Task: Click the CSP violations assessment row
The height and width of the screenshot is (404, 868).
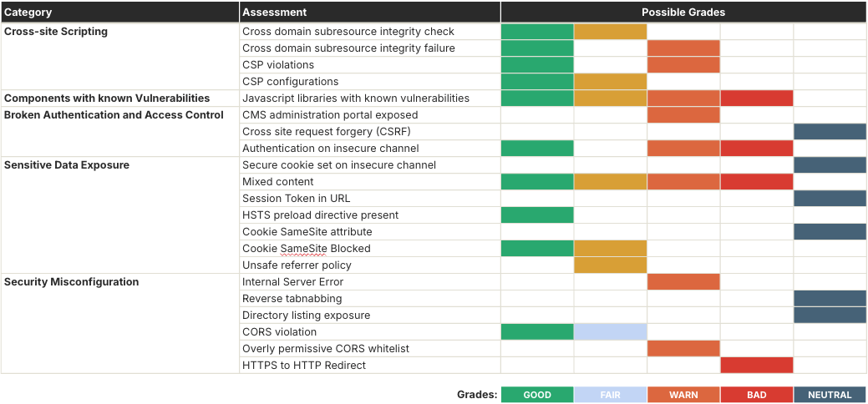Action: (x=278, y=65)
